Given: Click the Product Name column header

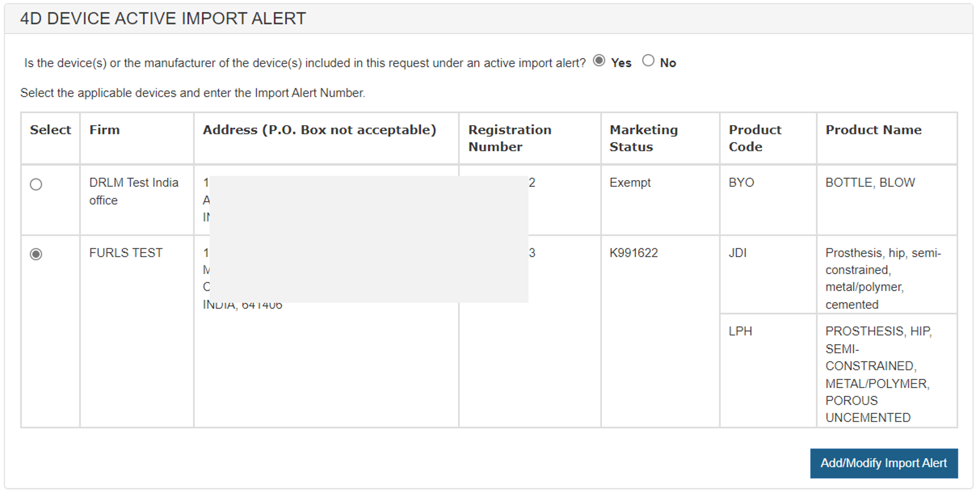Looking at the screenshot, I should (873, 130).
